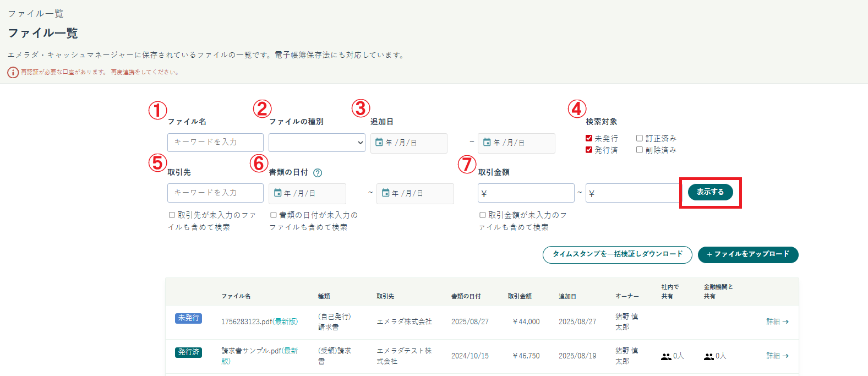Screen dimensions: 868x376
Task: Toggle the 未発行 checkbox
Action: coord(589,138)
